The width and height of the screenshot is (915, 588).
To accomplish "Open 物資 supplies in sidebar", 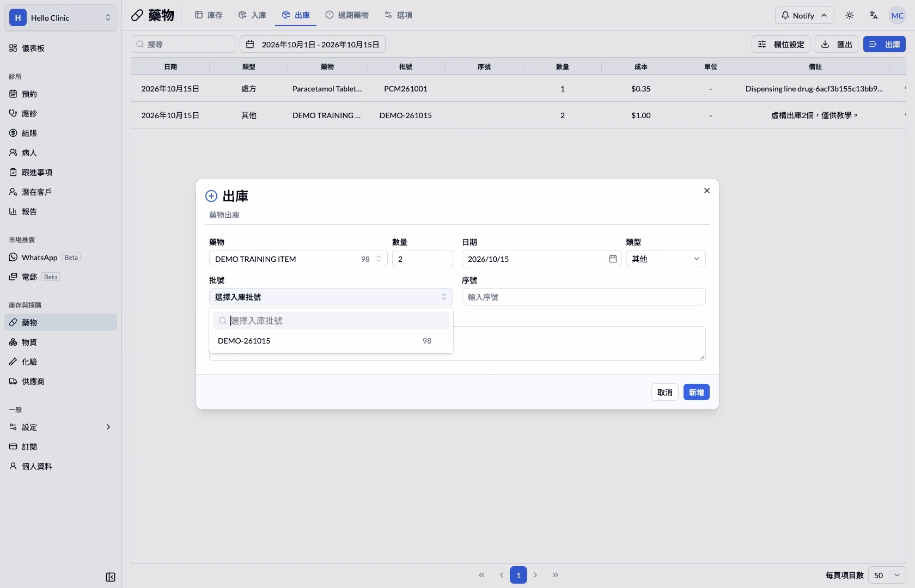I will coord(60,342).
